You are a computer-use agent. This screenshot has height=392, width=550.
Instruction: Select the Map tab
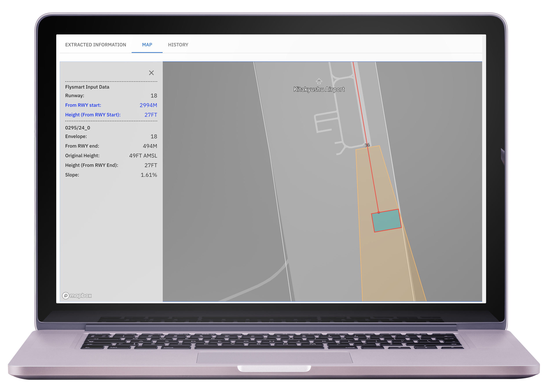click(147, 45)
